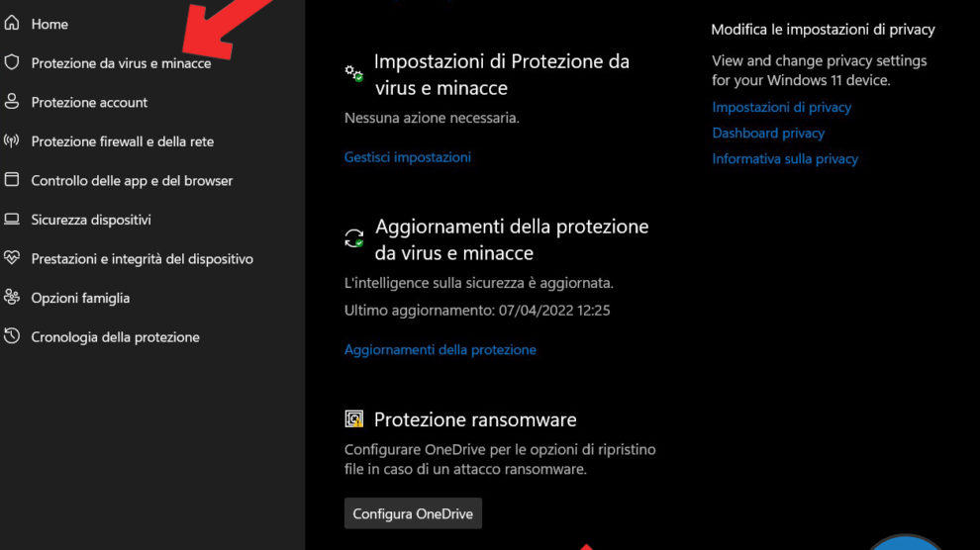980x550 pixels.
Task: Click the Sicurezza dispositivi laptop icon
Action: tap(12, 220)
